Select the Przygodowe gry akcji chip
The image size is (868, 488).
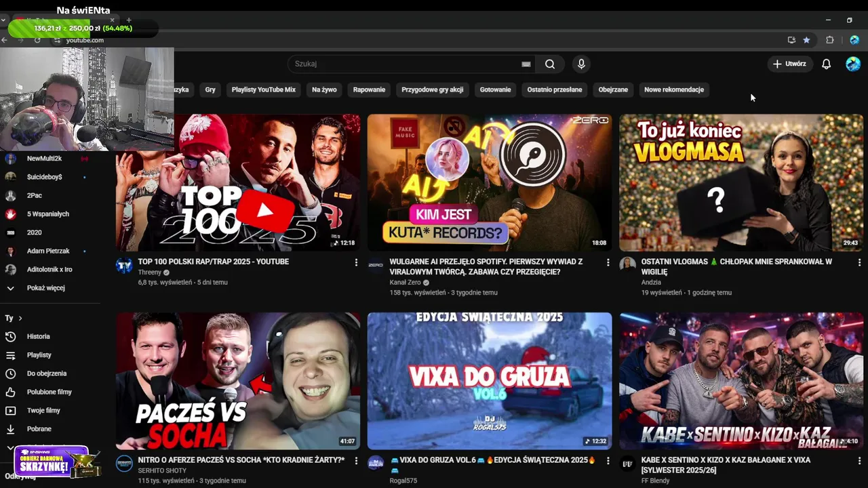click(433, 89)
